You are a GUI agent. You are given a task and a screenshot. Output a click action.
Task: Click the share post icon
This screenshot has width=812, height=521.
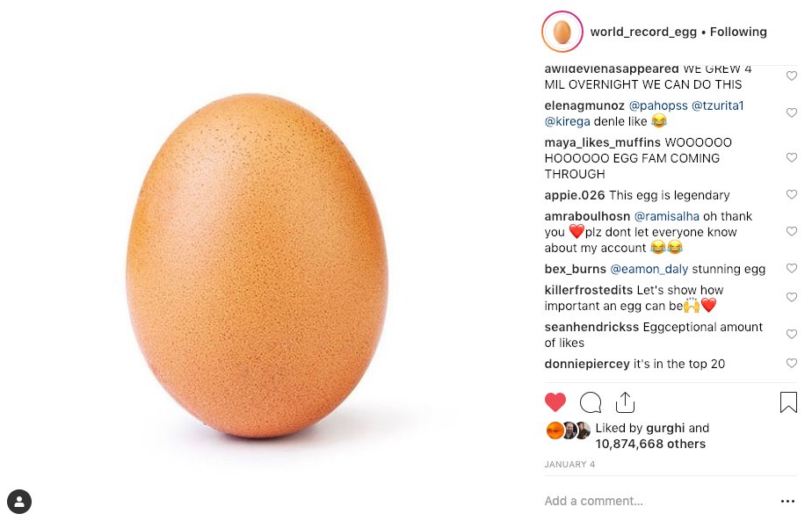[625, 402]
